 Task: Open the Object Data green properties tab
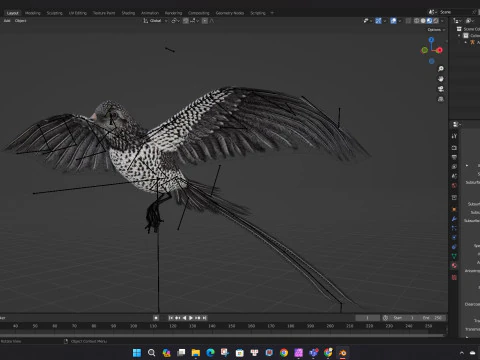click(x=454, y=256)
